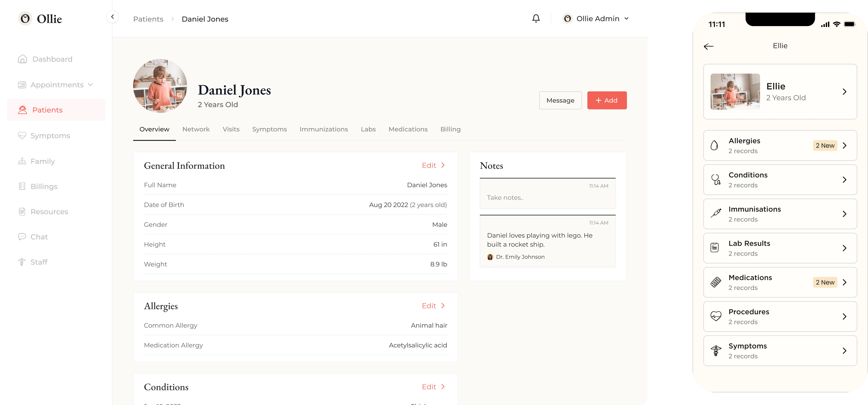
Task: Go to Patients breadcrumb link
Action: pyautogui.click(x=148, y=19)
